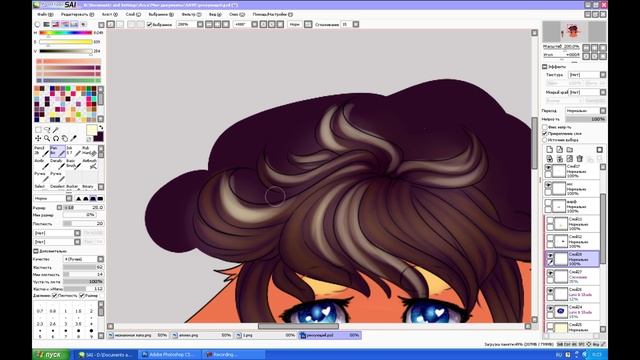Toggle the Выбранное selection checkbox in toolbar
Image resolution: width=640 pixels, height=360 pixels.
(x=149, y=24)
